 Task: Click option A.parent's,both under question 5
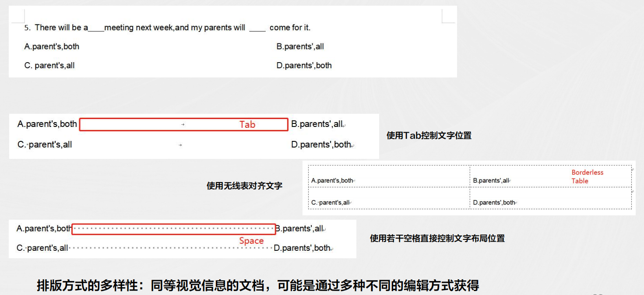pos(52,46)
